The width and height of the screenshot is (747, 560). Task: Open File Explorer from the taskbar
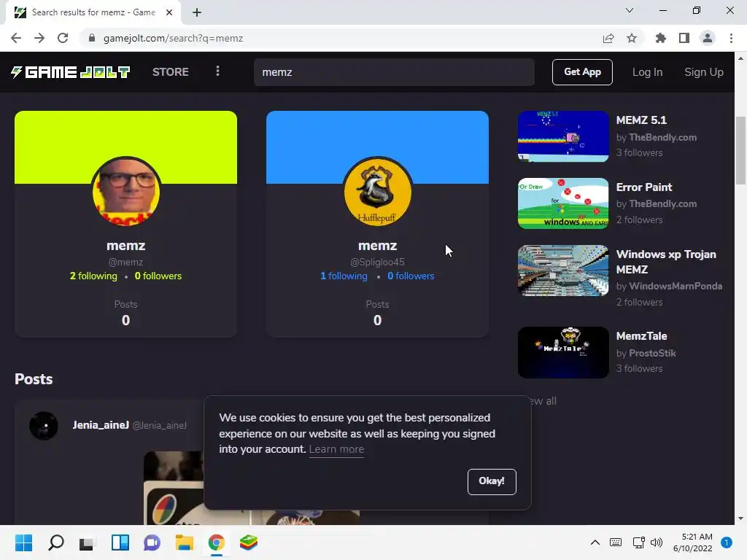(185, 542)
